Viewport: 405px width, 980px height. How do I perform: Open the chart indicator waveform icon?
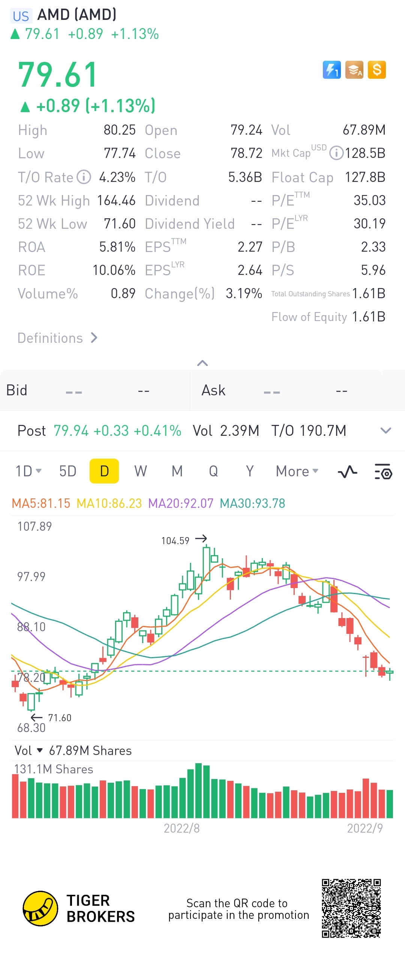[x=347, y=472]
